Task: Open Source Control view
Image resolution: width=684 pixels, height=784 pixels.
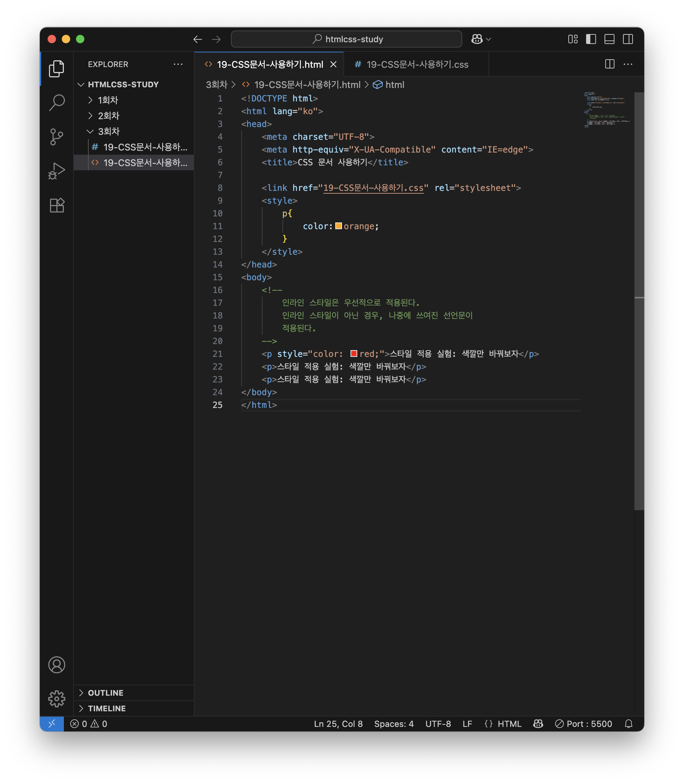Action: pyautogui.click(x=56, y=137)
